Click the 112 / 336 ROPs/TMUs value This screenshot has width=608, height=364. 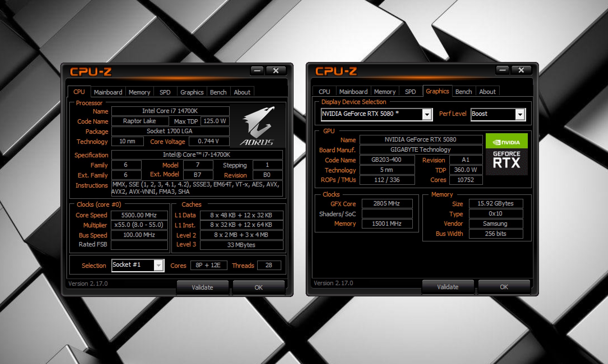coord(387,180)
